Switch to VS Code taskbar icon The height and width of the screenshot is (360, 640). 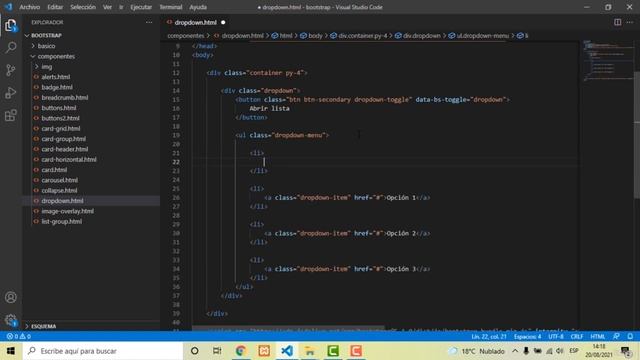[287, 351]
